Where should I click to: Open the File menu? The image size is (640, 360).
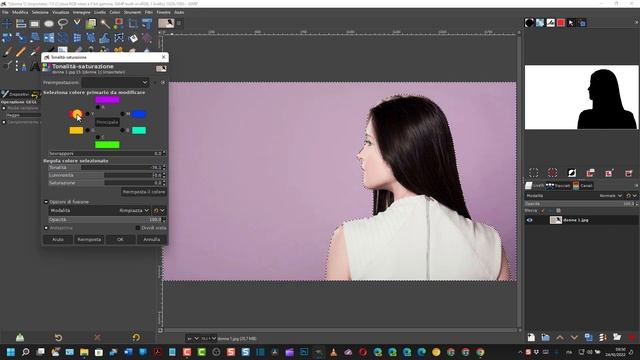(5, 12)
